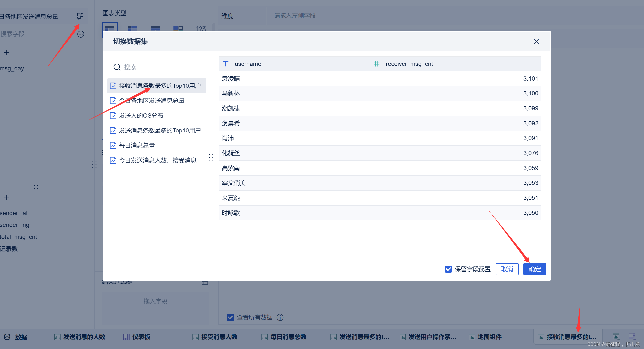The image size is (644, 349).
Task: Click the chart icon beside 每日消息总量 dataset
Action: tap(113, 145)
